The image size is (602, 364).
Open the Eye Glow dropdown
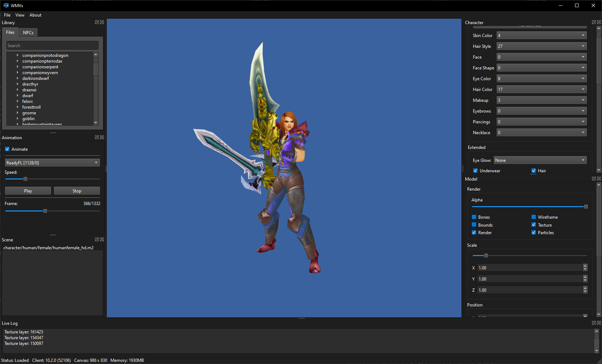tap(540, 160)
